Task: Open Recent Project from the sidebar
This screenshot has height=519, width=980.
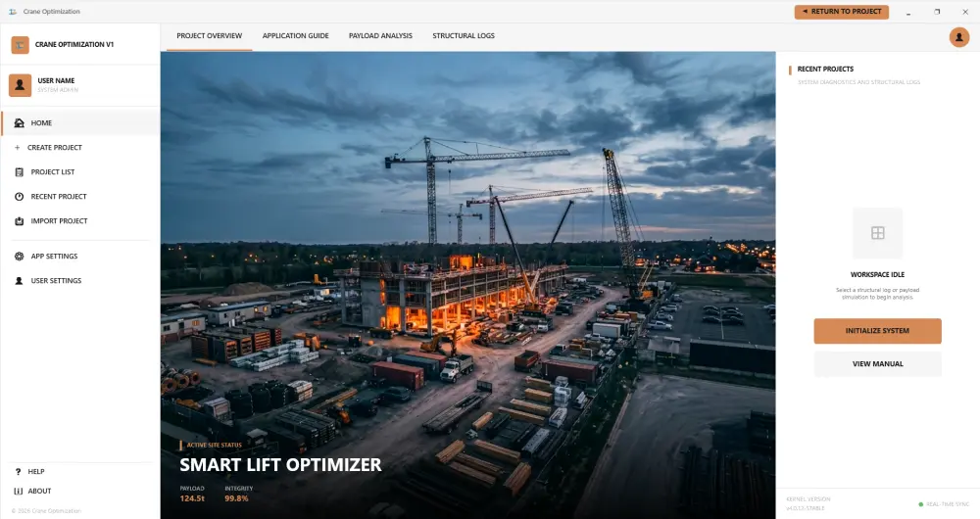Action: click(80, 196)
